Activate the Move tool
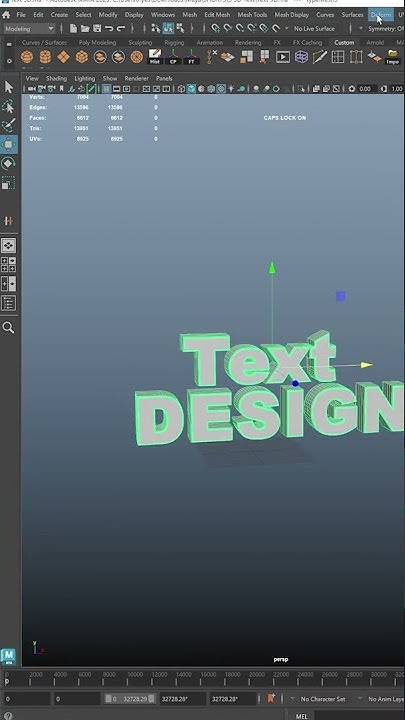 pyautogui.click(x=9, y=145)
